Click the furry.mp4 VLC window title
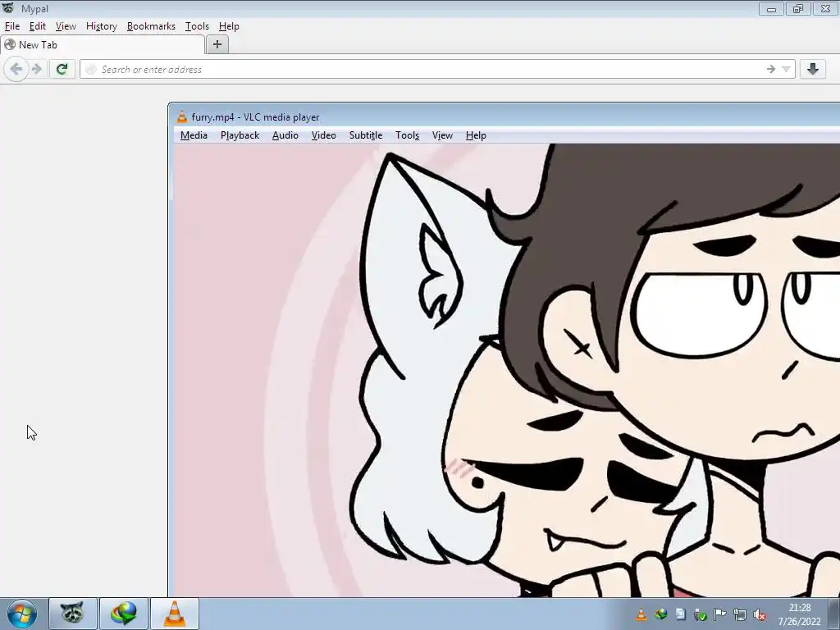This screenshot has width=840, height=630. (x=256, y=117)
